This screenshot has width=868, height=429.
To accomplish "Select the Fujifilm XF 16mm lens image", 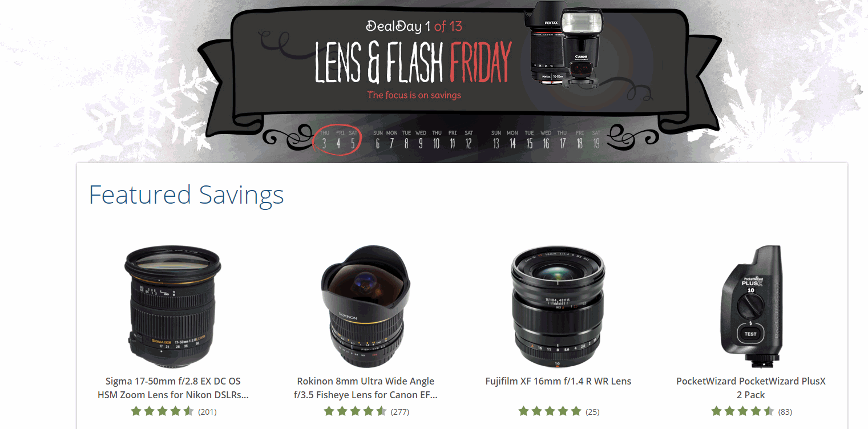I will click(558, 306).
